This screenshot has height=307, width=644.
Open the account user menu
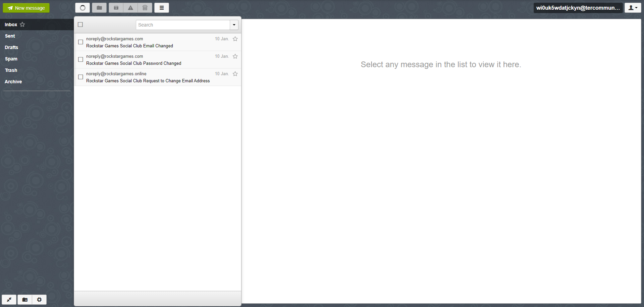point(633,8)
